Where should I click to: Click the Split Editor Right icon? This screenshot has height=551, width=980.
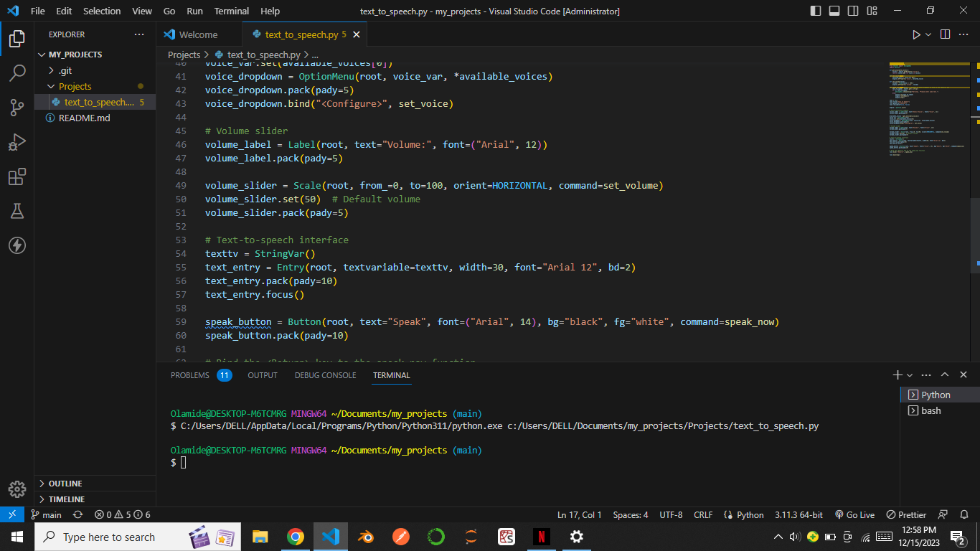tap(945, 34)
